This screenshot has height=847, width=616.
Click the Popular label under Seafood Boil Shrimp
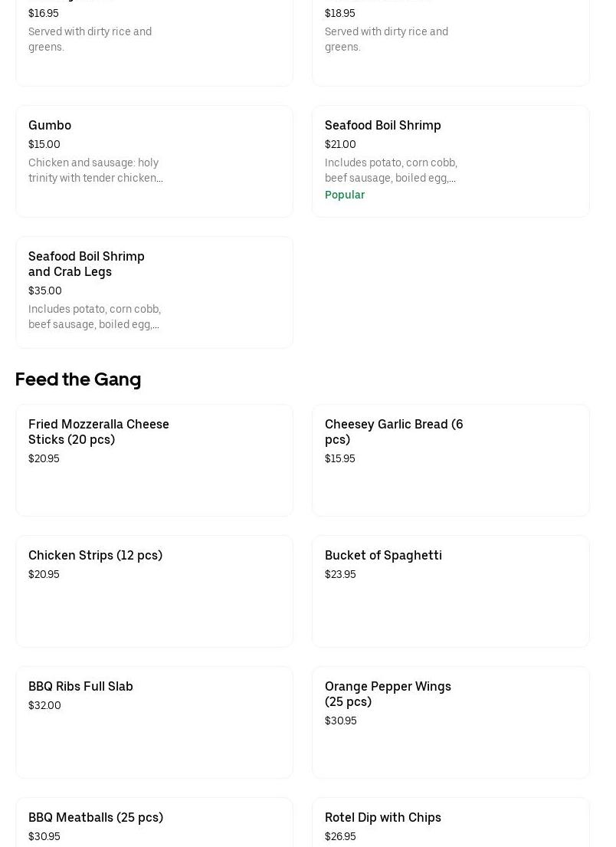pyautogui.click(x=344, y=195)
